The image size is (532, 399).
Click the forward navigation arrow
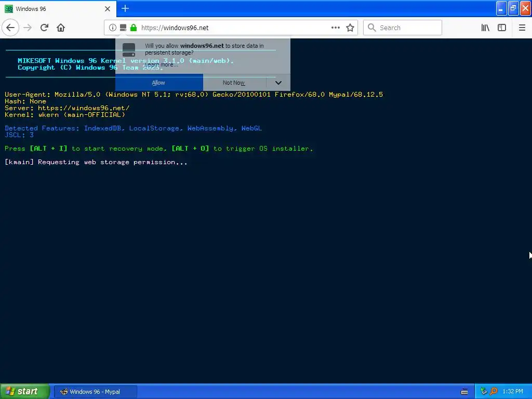tap(28, 28)
